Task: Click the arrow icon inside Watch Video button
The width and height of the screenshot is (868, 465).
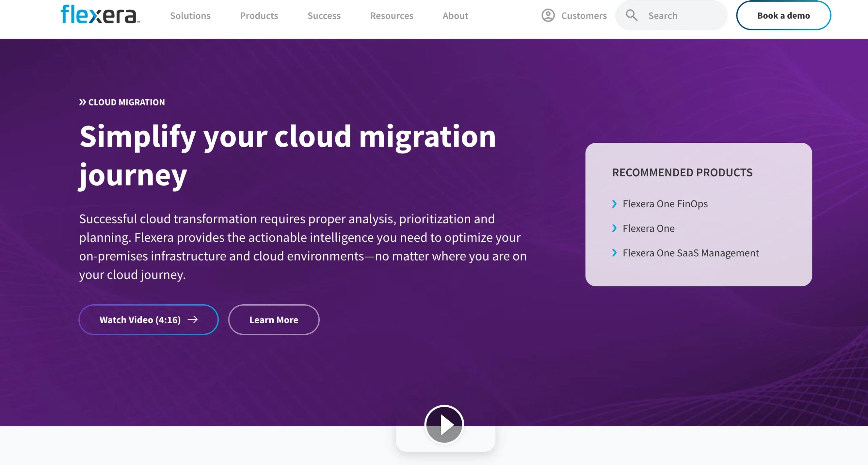Action: (193, 319)
